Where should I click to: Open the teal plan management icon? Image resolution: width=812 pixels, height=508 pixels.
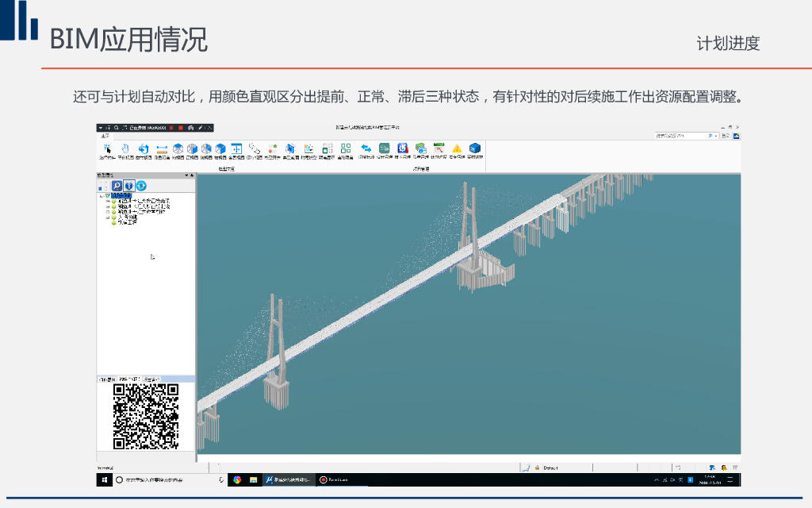point(385,148)
